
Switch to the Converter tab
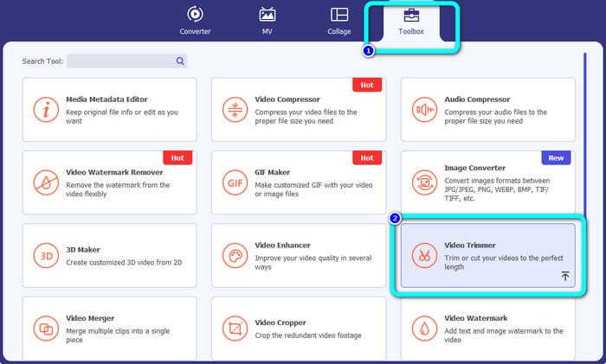click(195, 21)
